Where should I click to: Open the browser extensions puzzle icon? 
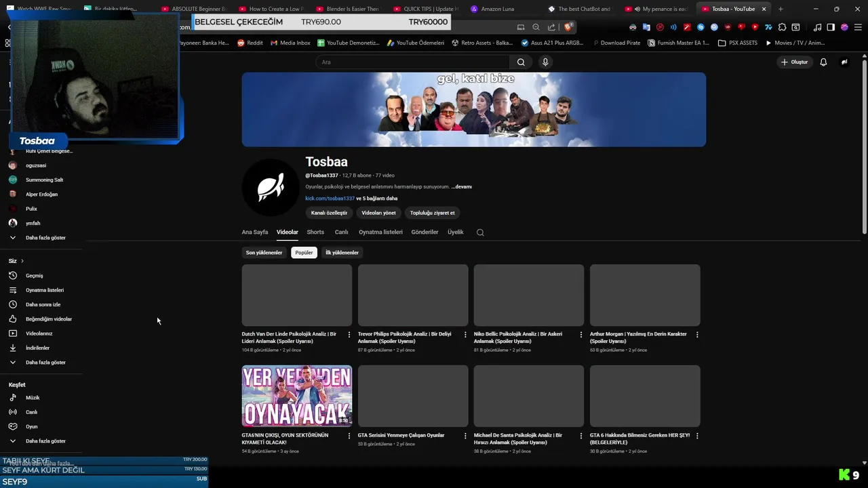pyautogui.click(x=782, y=27)
